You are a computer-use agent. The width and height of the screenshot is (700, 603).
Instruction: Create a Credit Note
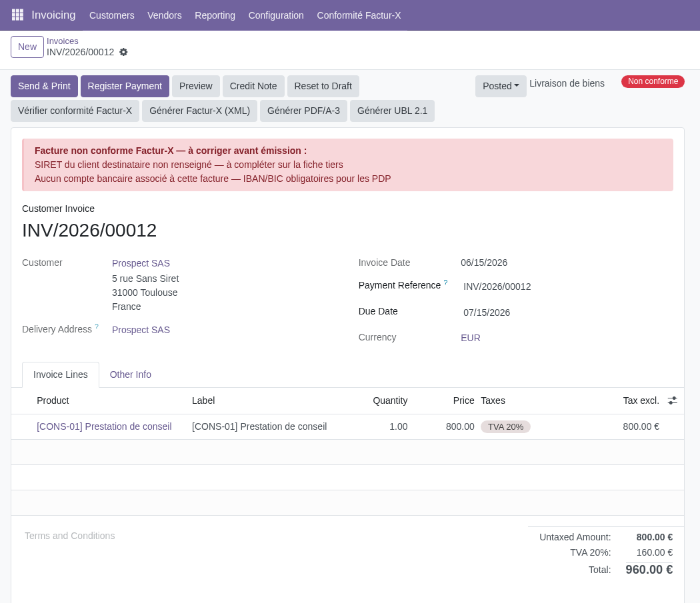pos(253,86)
